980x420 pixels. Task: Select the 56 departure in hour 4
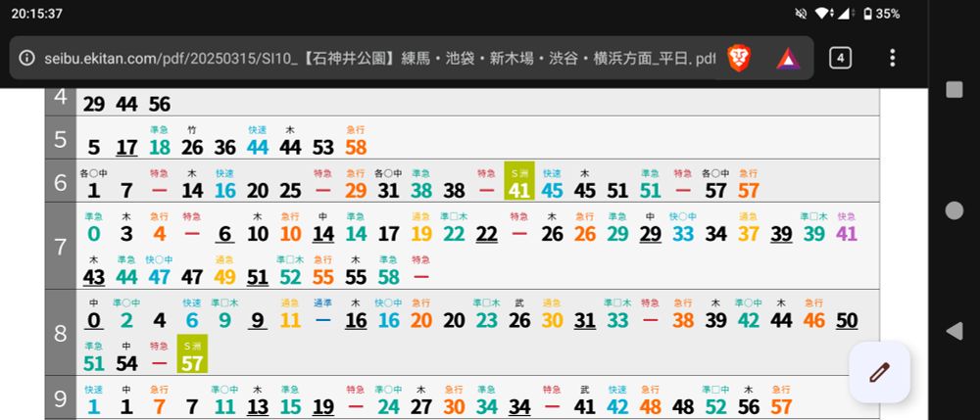point(160,104)
